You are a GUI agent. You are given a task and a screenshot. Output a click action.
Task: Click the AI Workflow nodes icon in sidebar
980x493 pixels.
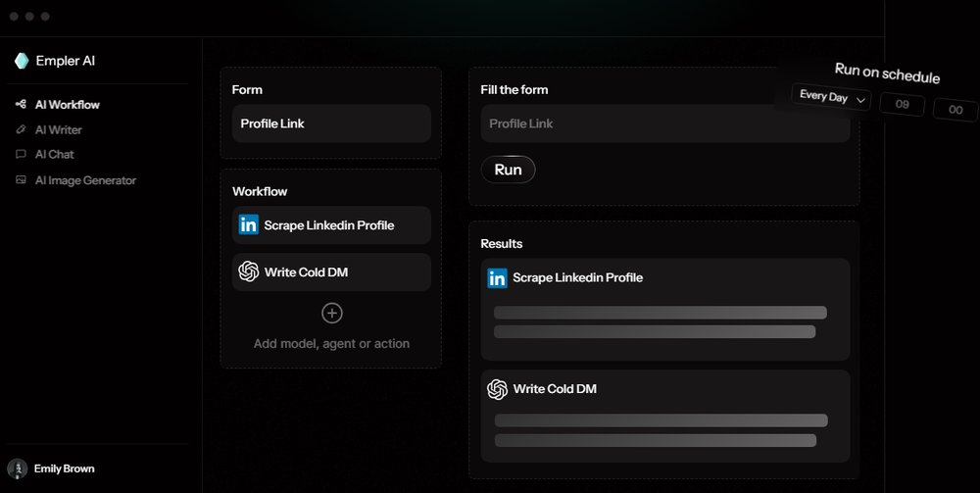[21, 104]
